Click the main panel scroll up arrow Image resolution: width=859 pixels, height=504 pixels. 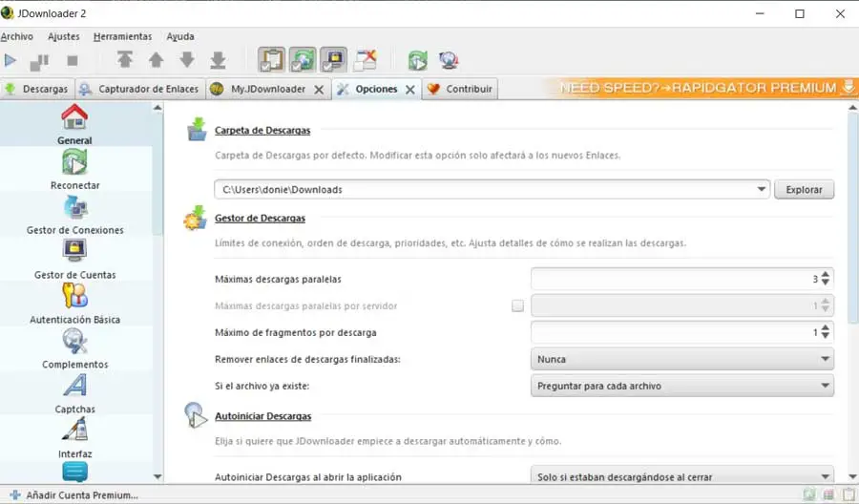tap(852, 107)
